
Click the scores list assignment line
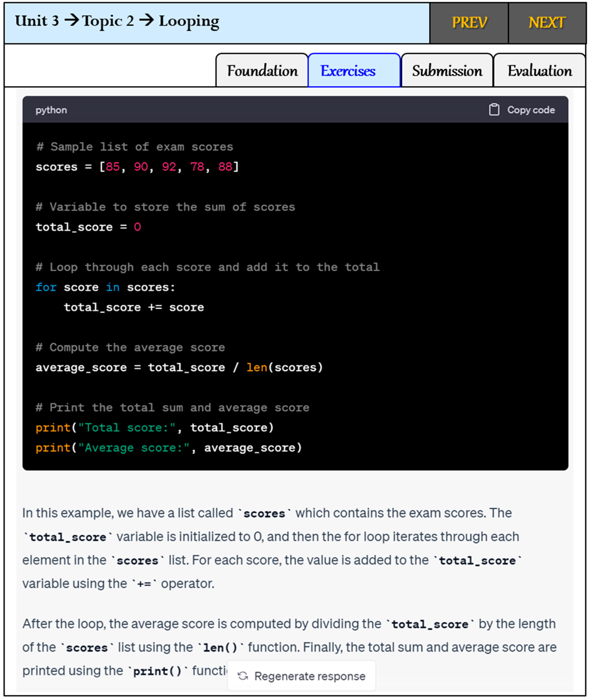pos(137,166)
